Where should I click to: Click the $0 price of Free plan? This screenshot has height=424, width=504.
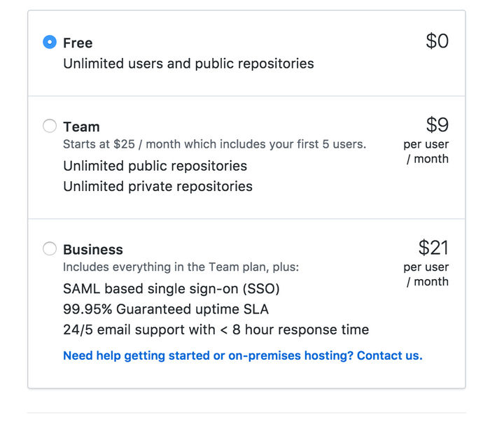tap(437, 41)
